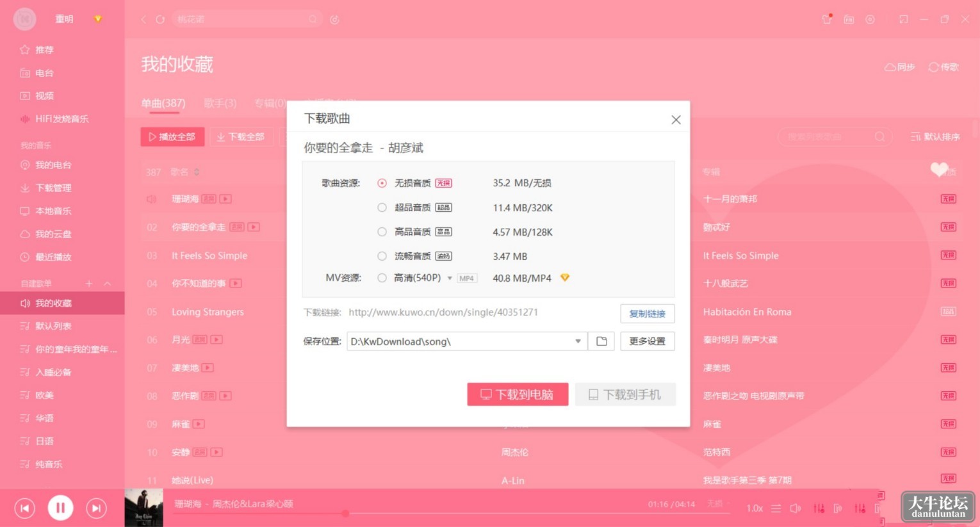The image size is (980, 527).
Task: Expand the MV resolution dropdown arrow
Action: coord(450,278)
